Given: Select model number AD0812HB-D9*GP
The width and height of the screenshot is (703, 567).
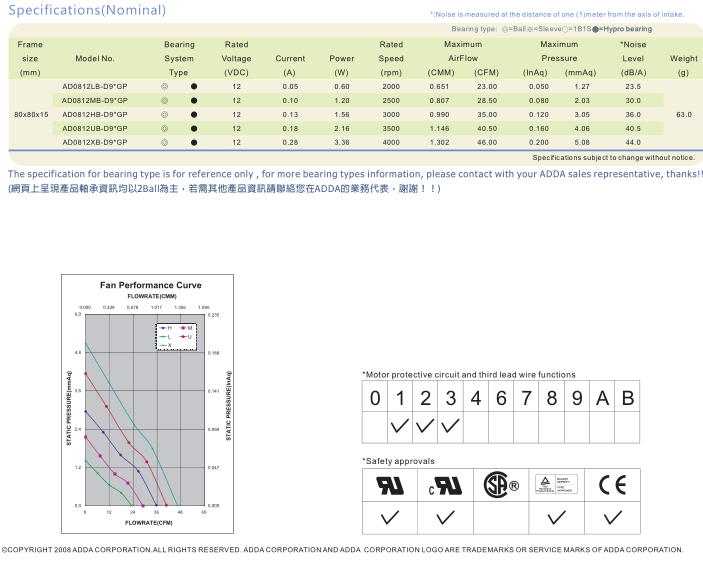Looking at the screenshot, I should [95, 114].
